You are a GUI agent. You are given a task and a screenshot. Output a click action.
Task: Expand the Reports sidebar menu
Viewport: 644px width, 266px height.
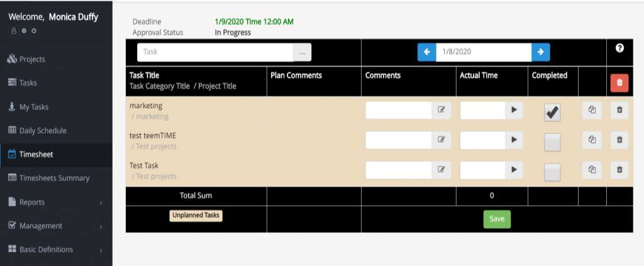click(x=56, y=202)
